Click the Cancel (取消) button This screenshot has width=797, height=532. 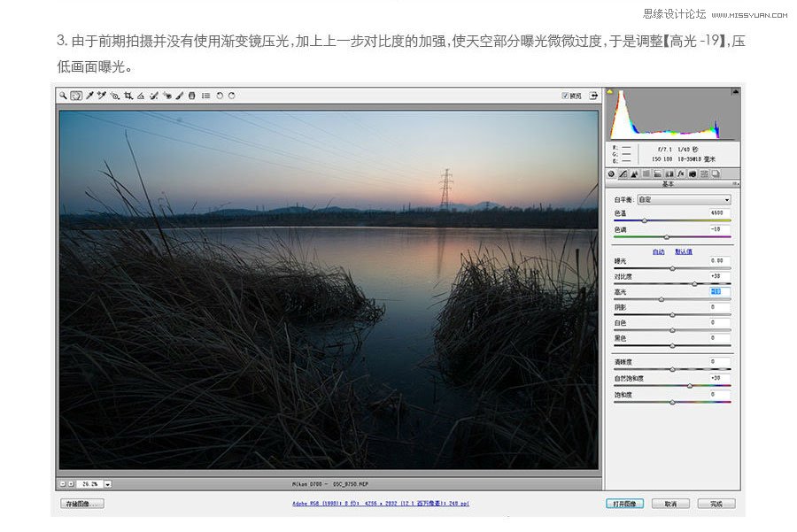tap(671, 504)
